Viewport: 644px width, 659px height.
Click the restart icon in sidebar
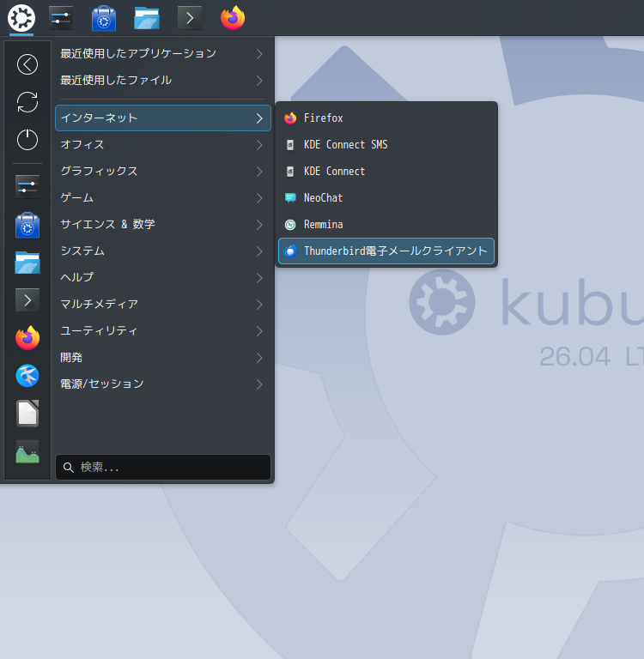[x=27, y=102]
